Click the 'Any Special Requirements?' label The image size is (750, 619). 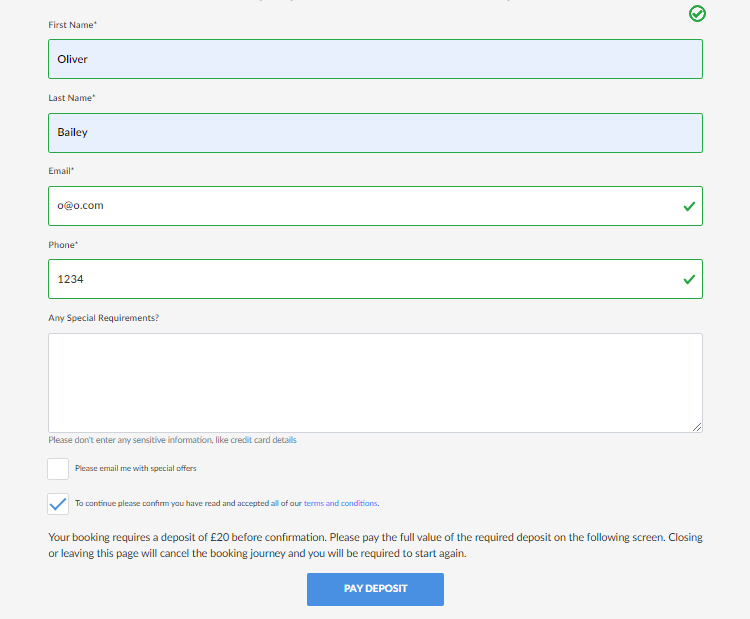click(x=104, y=318)
